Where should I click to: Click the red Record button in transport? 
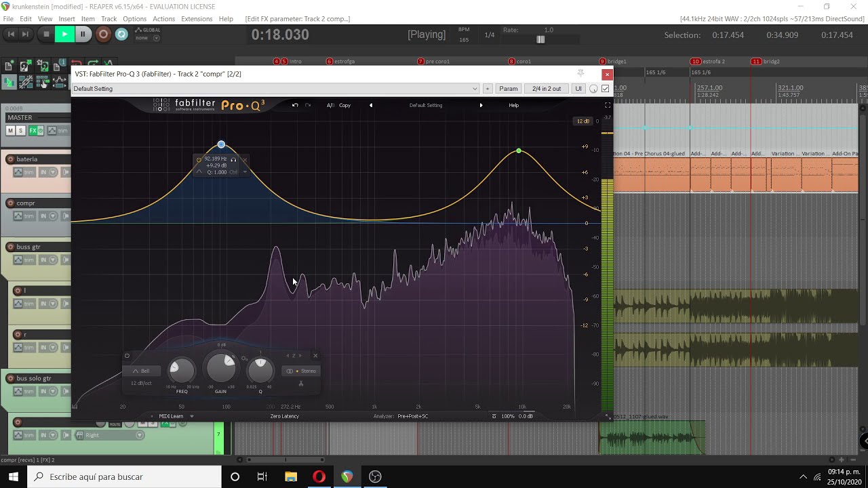pyautogui.click(x=103, y=34)
